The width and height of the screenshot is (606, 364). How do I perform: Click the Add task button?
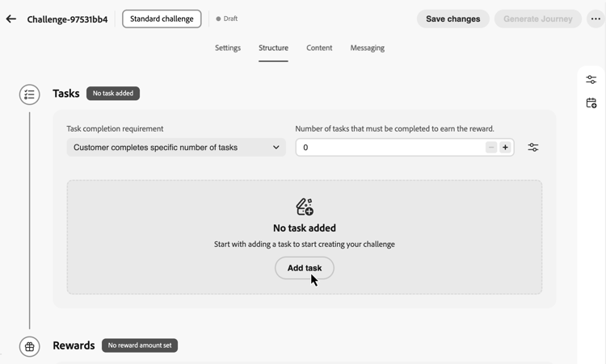pos(305,268)
